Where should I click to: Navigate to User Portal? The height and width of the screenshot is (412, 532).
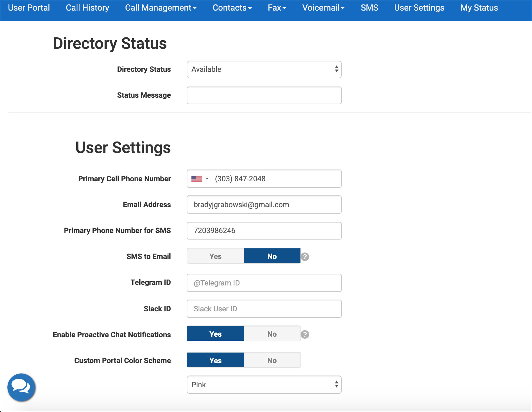tap(29, 8)
